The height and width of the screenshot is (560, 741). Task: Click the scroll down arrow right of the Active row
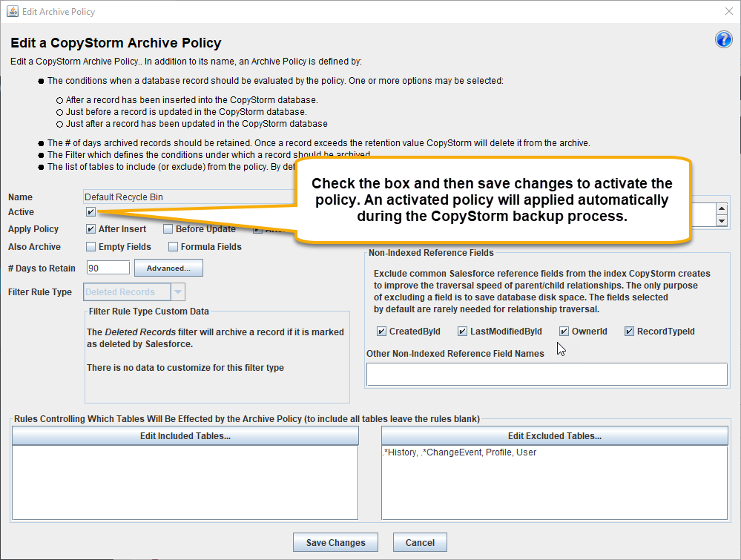(722, 220)
